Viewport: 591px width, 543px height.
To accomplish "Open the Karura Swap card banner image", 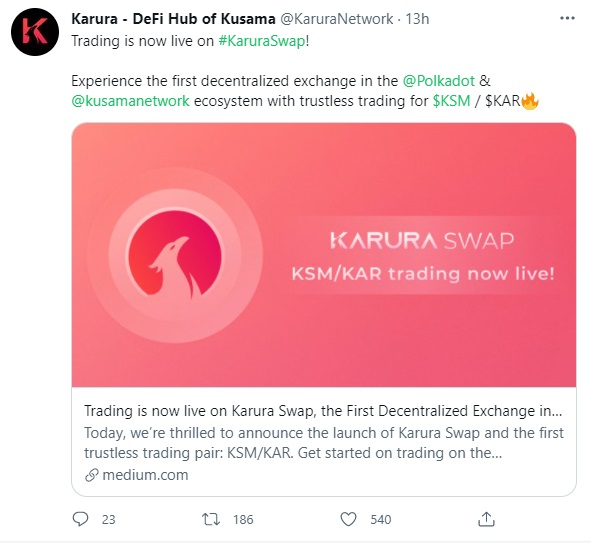I will (x=324, y=255).
